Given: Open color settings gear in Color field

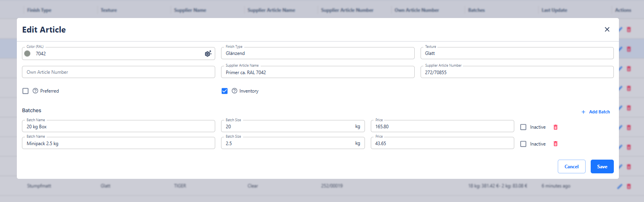Looking at the screenshot, I should click(x=208, y=54).
